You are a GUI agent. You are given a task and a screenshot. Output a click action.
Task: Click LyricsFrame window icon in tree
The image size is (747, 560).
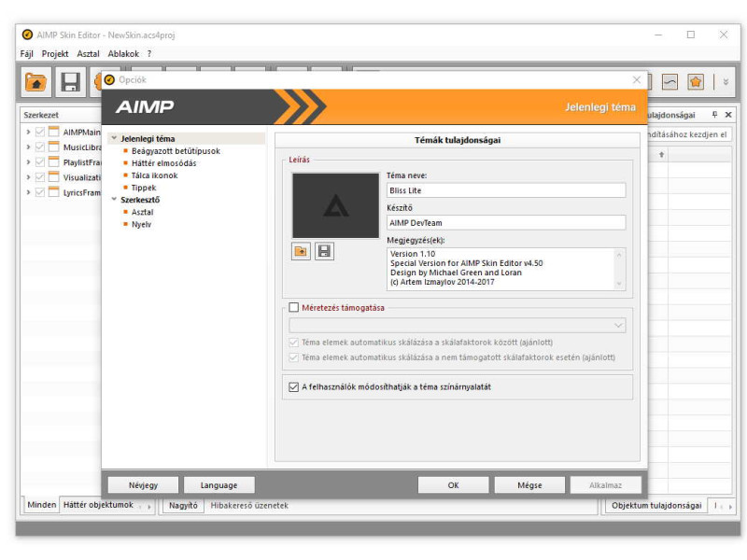click(54, 192)
